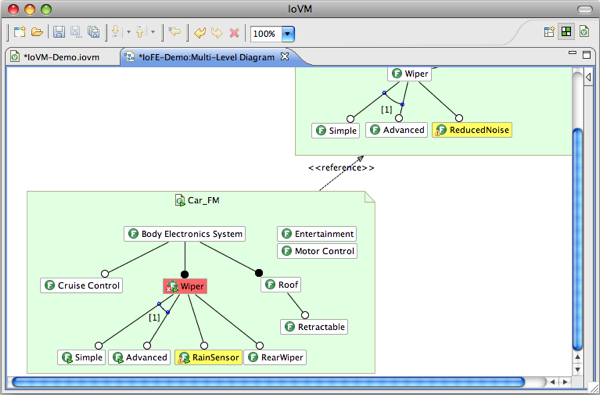Screen dimensions: 600x395
Task: Click the back arrow toolbar icon
Action: [x=174, y=32]
